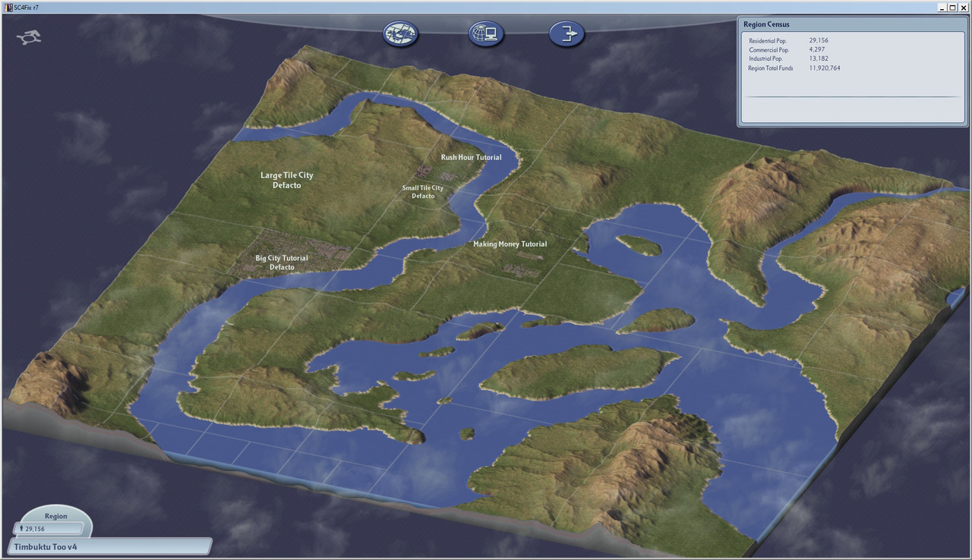Select the Big City Tutorial Defacto label
Screen dimensions: 972x560
point(282,263)
